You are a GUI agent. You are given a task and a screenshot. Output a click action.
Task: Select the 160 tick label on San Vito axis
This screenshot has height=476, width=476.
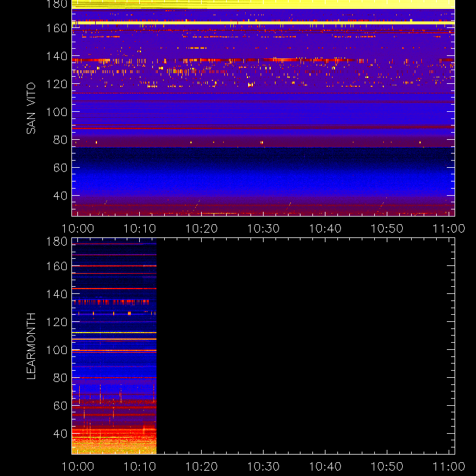[x=57, y=28]
